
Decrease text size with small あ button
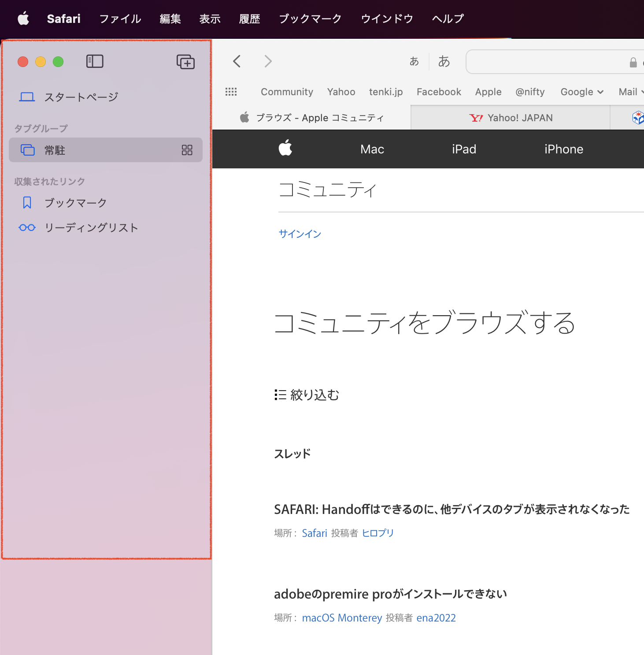point(414,61)
